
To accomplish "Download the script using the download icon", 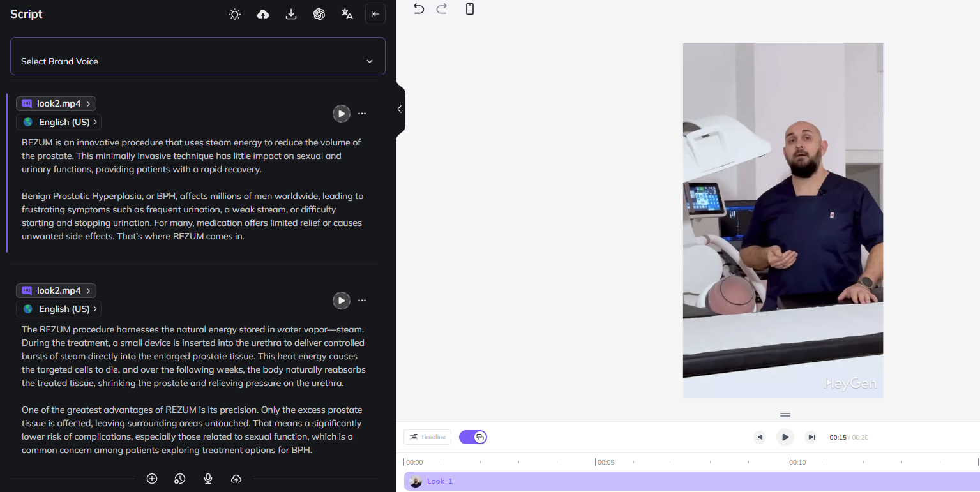I will (x=291, y=14).
